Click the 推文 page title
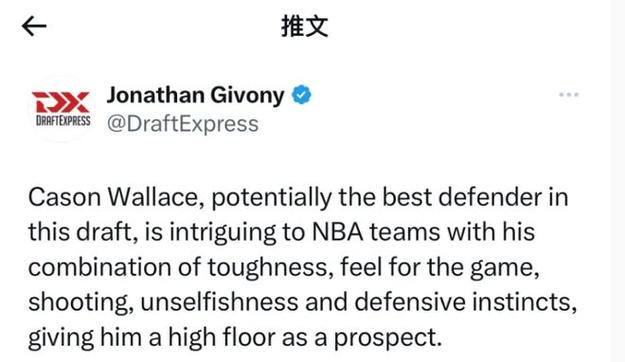This screenshot has height=362, width=625. point(305,26)
